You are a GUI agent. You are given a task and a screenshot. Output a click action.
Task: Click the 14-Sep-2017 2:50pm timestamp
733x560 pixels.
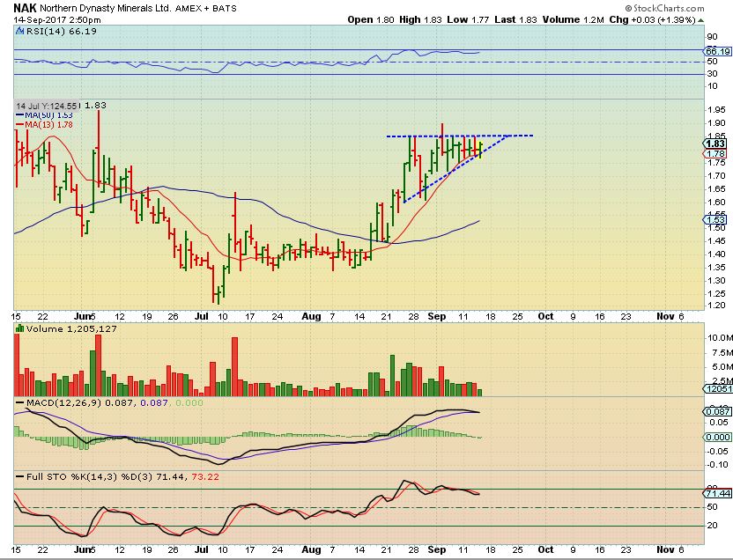pyautogui.click(x=56, y=20)
